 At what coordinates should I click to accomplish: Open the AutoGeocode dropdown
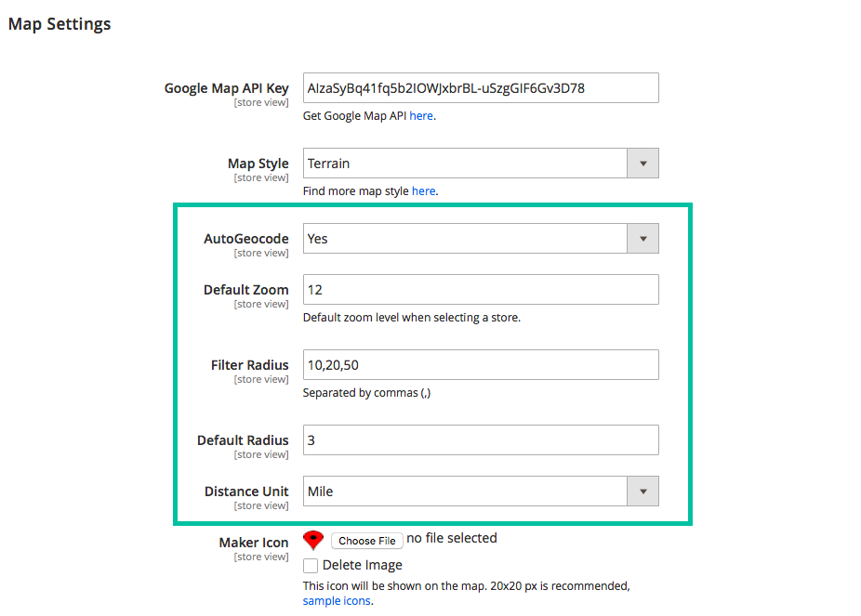tap(642, 238)
